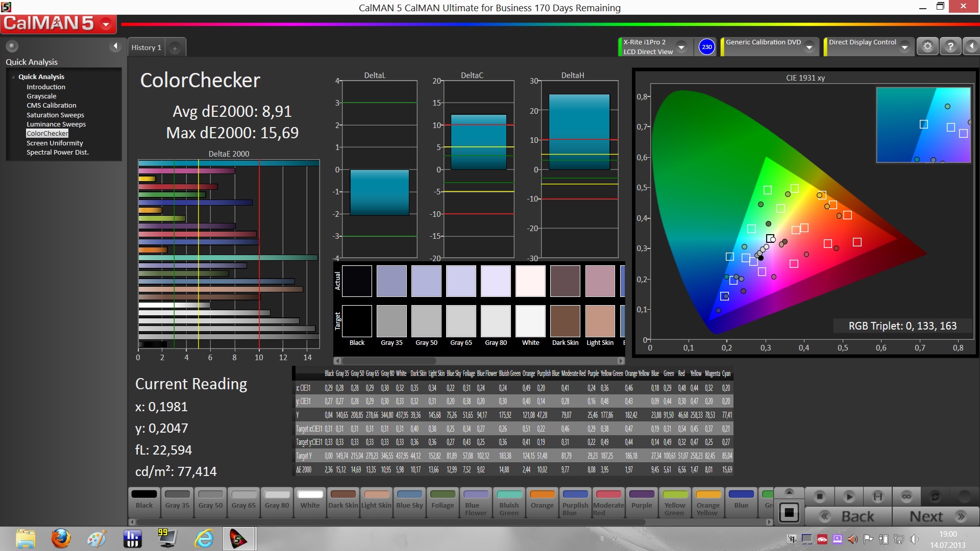Click the blue 230 meter indicator

pyautogui.click(x=706, y=47)
